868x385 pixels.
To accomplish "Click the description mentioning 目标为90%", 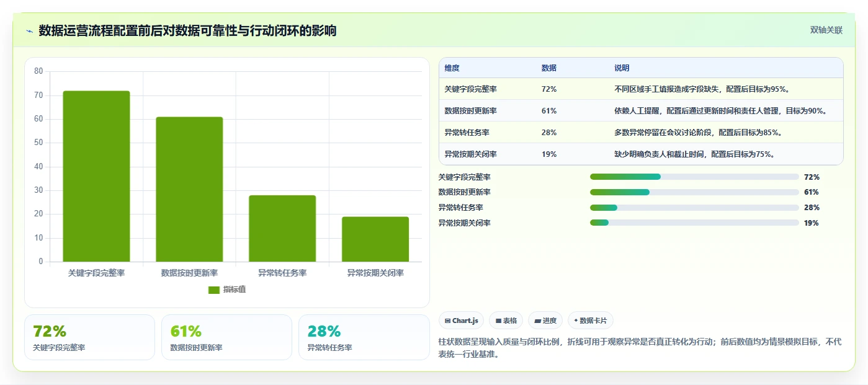I will point(722,111).
